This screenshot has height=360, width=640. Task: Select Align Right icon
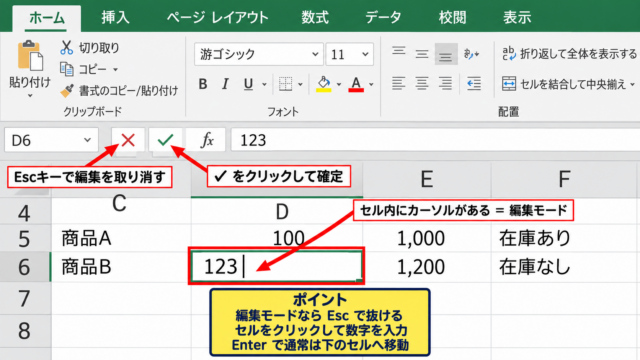[445, 84]
